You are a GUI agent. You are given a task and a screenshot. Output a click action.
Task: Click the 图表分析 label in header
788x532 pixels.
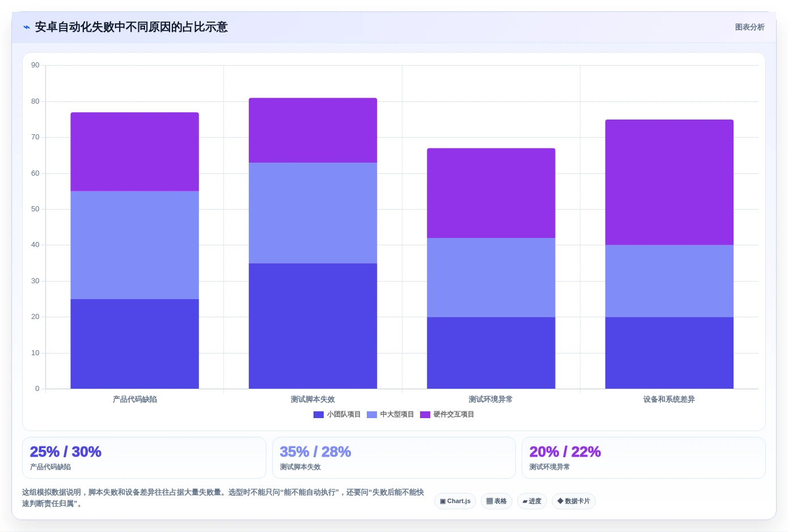pyautogui.click(x=749, y=27)
